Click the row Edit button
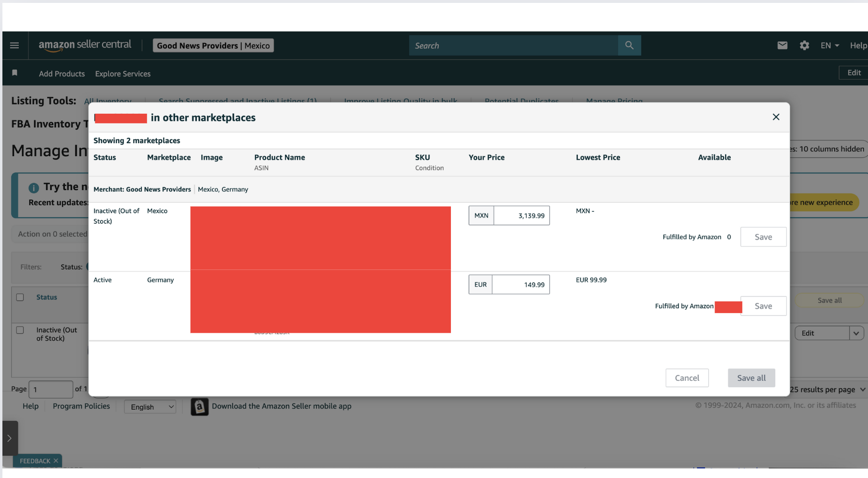868x478 pixels. [x=822, y=333]
